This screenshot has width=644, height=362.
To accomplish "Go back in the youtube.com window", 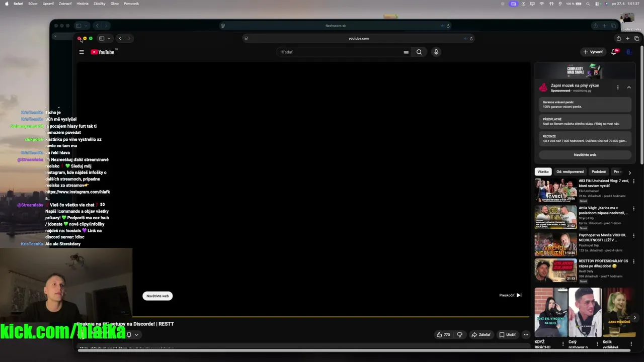I will tap(120, 38).
